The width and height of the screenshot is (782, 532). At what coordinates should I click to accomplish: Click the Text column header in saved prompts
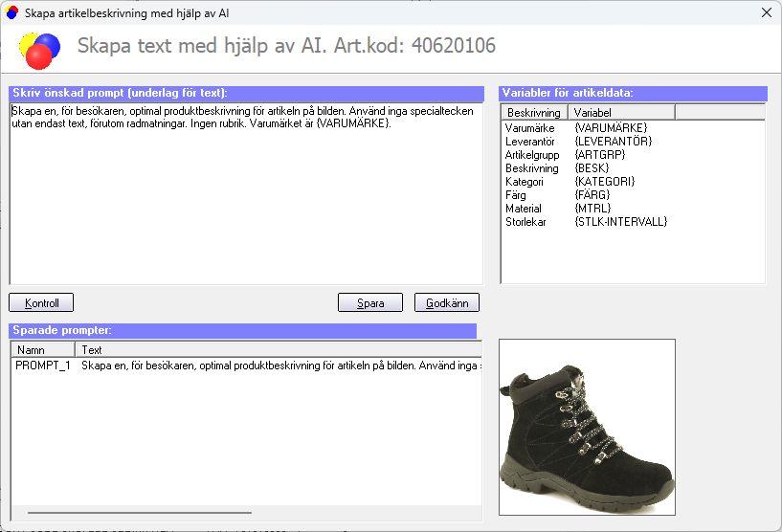(x=278, y=350)
